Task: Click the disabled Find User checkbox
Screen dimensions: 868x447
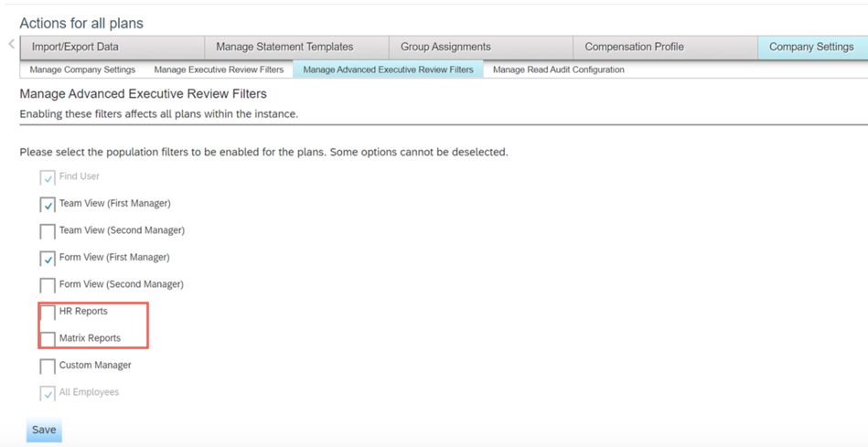Action: click(48, 177)
